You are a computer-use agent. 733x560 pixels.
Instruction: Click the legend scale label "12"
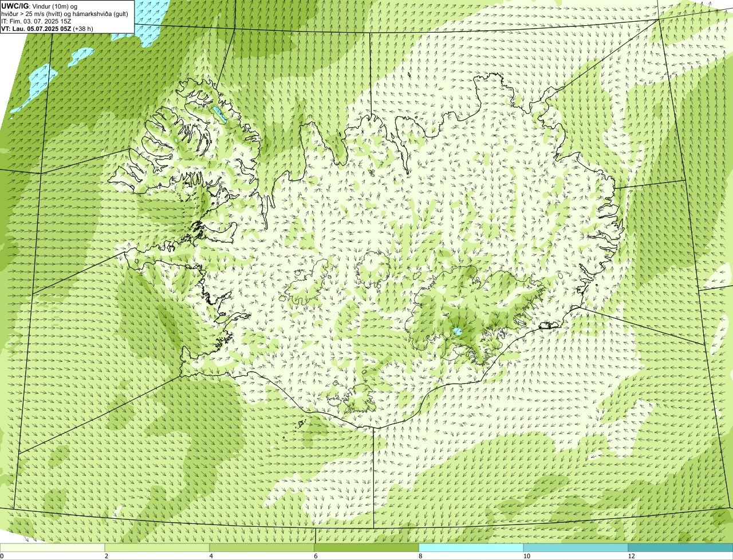click(x=631, y=557)
